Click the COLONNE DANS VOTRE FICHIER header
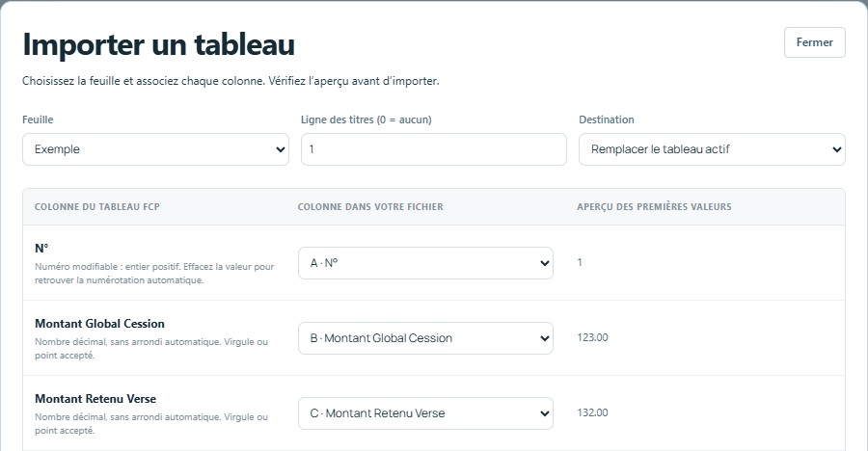868x451 pixels. (x=370, y=207)
